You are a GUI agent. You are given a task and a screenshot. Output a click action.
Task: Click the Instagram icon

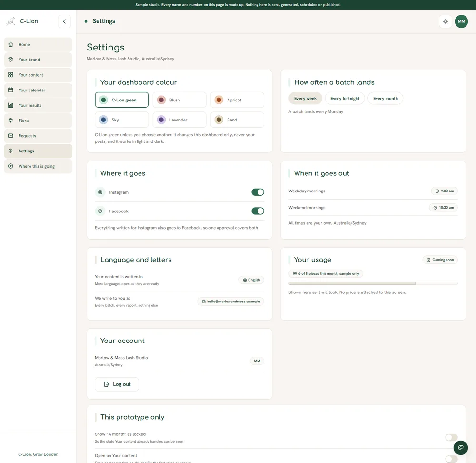100,192
